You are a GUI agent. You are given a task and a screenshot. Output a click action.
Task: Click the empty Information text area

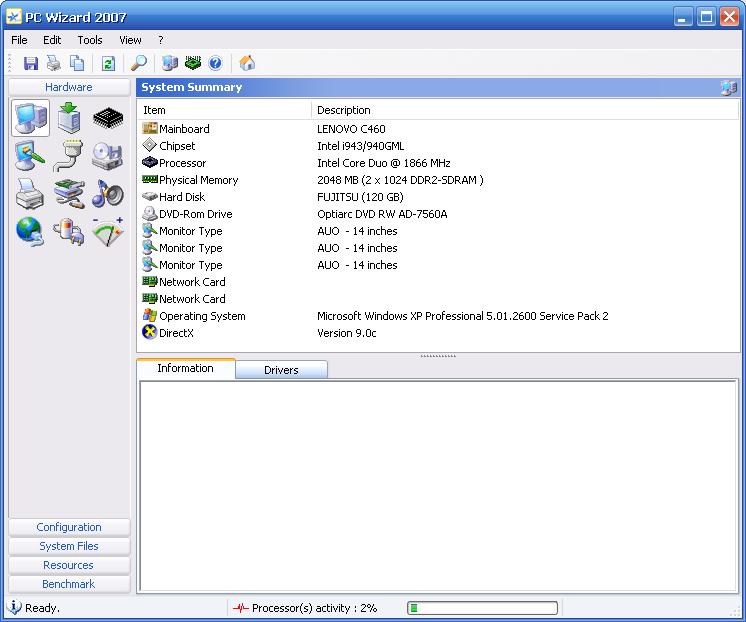(x=438, y=485)
